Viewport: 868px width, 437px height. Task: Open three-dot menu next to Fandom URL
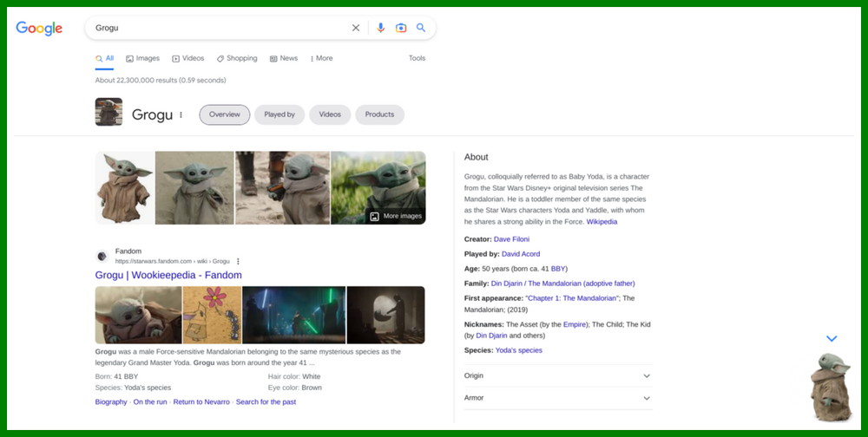(x=238, y=261)
